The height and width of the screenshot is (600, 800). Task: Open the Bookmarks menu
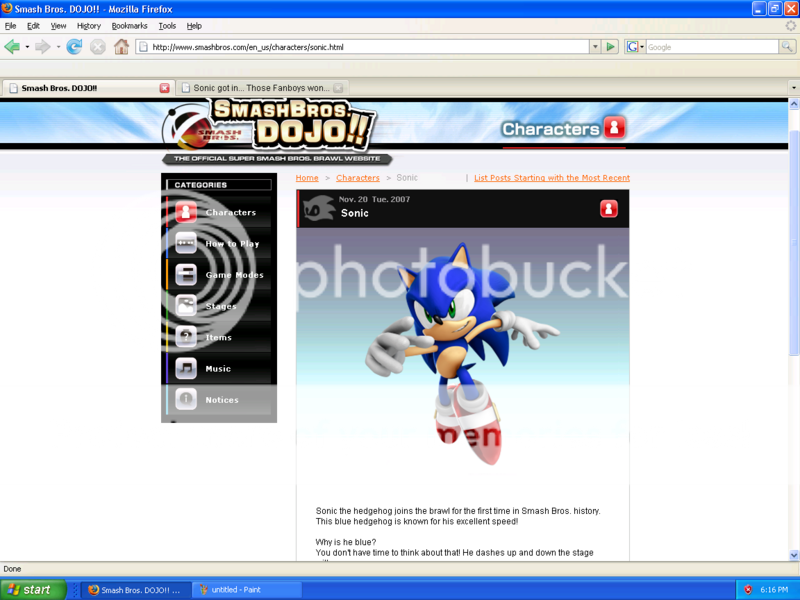pos(129,26)
